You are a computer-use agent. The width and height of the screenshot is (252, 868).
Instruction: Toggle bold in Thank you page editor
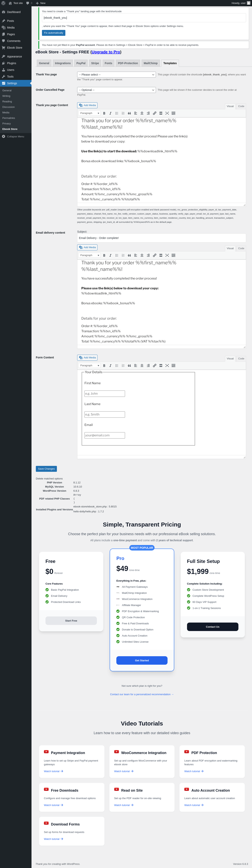pyautogui.click(x=104, y=113)
